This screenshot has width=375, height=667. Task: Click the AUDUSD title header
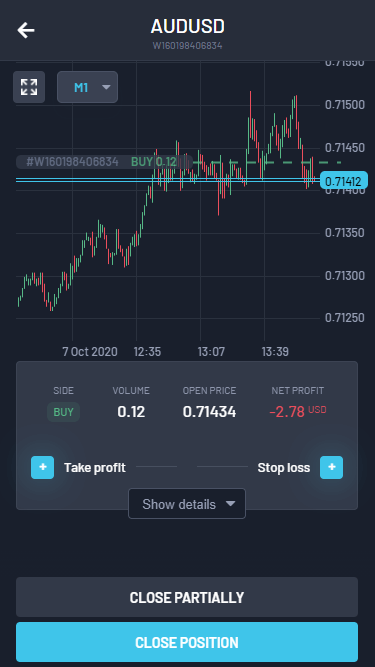click(x=188, y=27)
